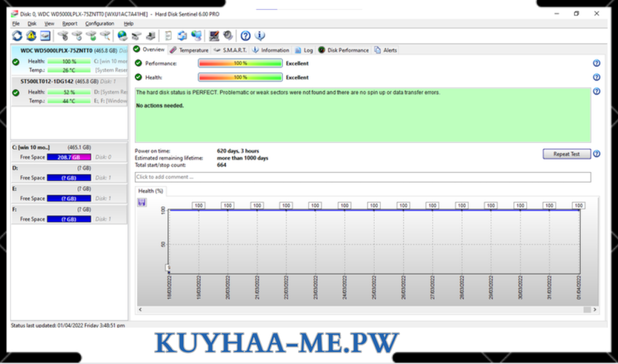This screenshot has height=364, width=618.
Task: Click the Performance 100 % bar
Action: (240, 63)
